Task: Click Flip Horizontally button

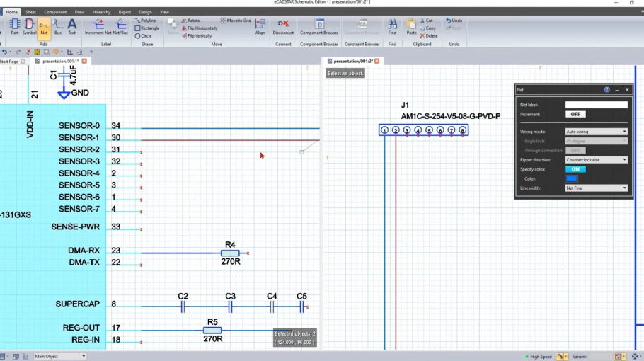Action: 201,28
